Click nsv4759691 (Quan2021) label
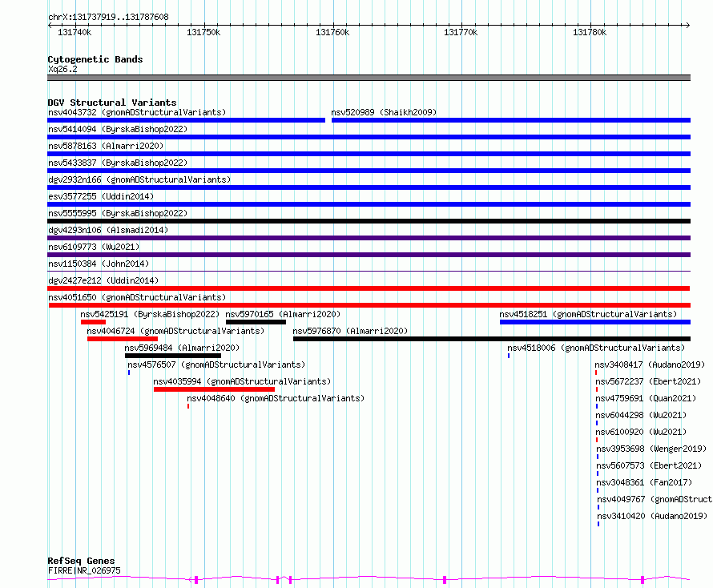The image size is (713, 588). point(646,398)
